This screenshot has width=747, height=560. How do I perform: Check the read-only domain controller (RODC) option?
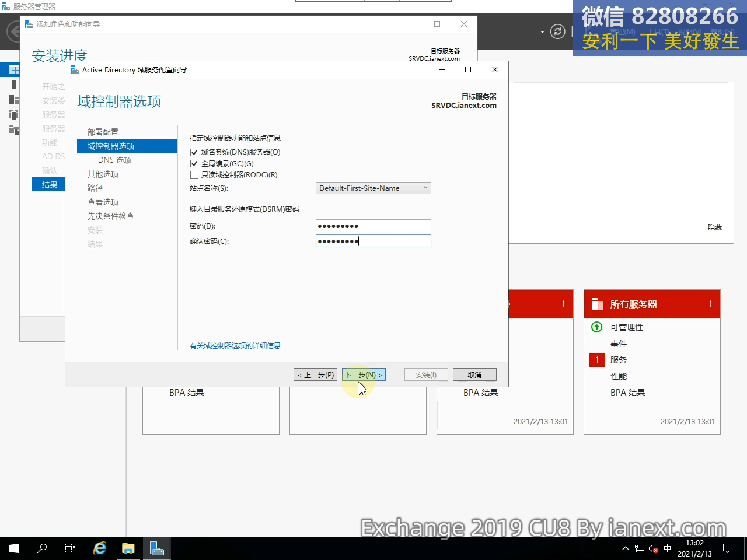point(194,175)
